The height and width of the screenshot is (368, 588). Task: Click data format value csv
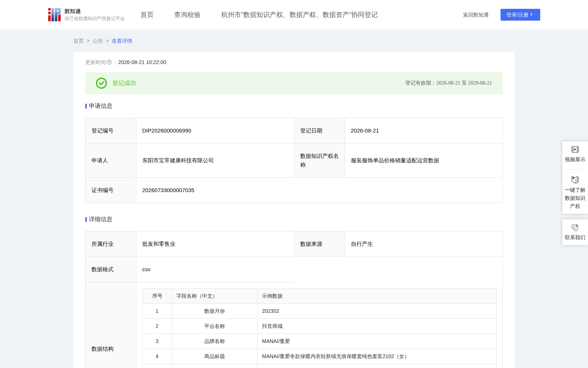(146, 269)
